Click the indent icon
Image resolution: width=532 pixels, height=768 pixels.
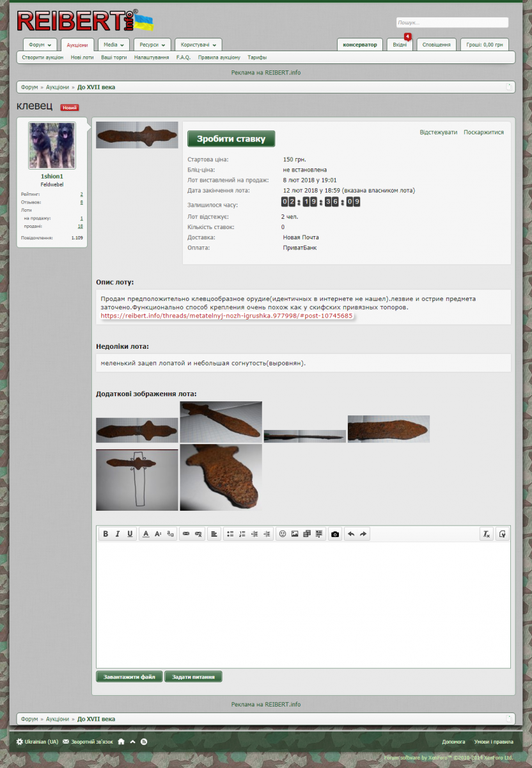[x=267, y=534]
